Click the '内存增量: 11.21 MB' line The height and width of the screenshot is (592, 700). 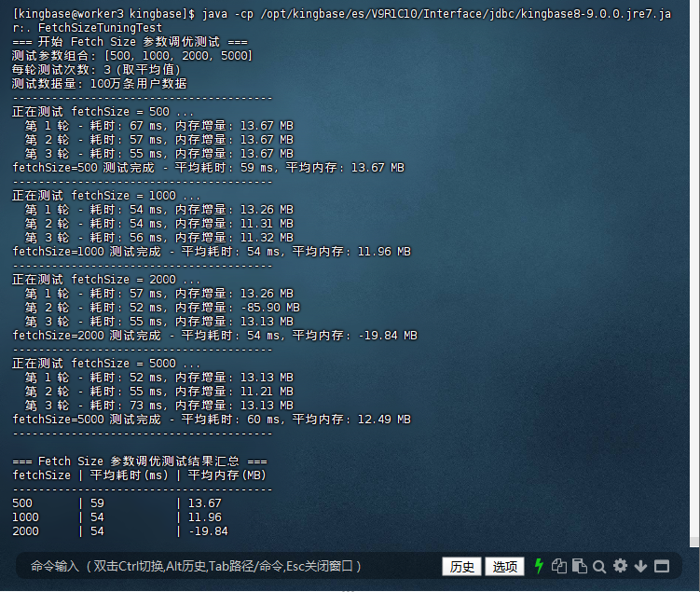point(159,392)
